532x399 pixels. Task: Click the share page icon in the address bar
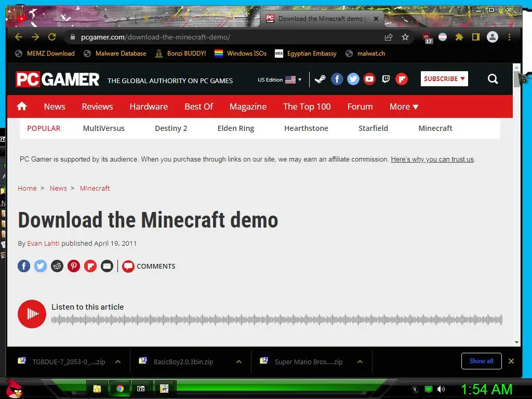point(389,37)
